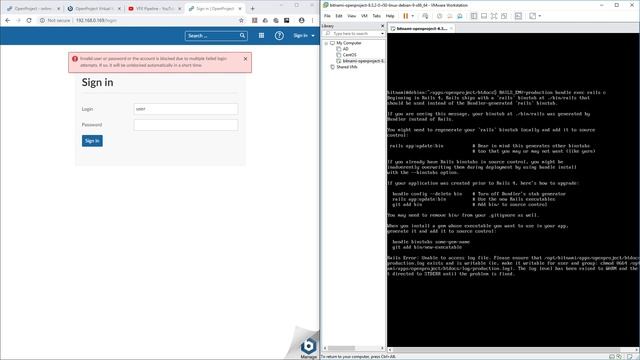Close the VMware Library panel
640x360 pixels.
coord(382,26)
